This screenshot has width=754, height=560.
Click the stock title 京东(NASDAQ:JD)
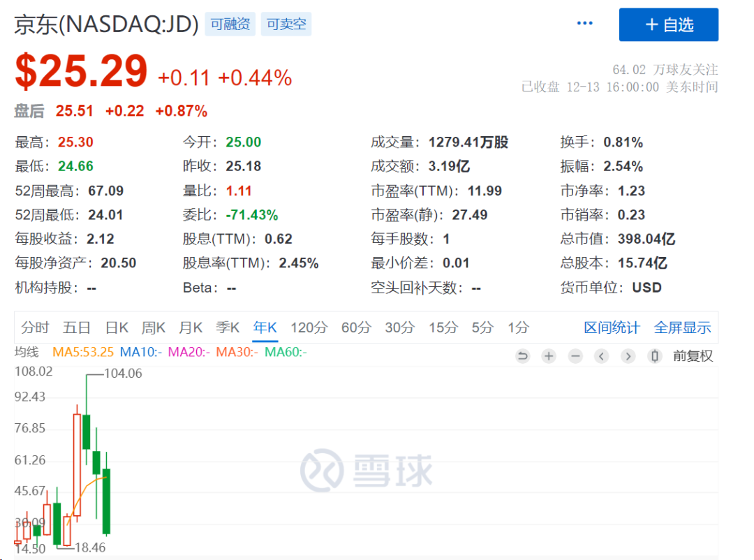click(106, 24)
